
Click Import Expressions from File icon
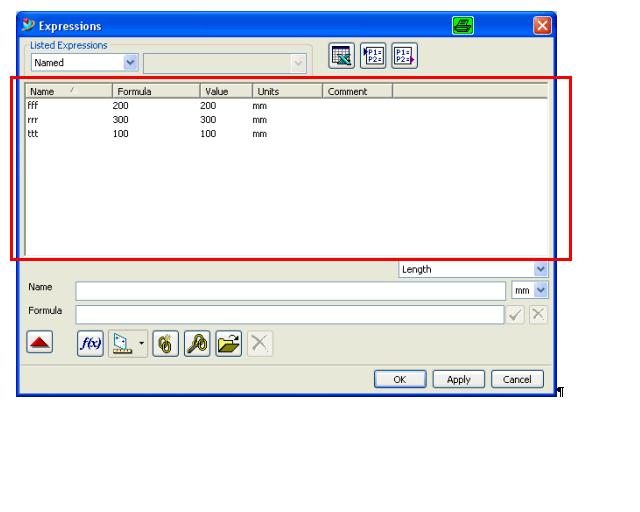(x=373, y=56)
